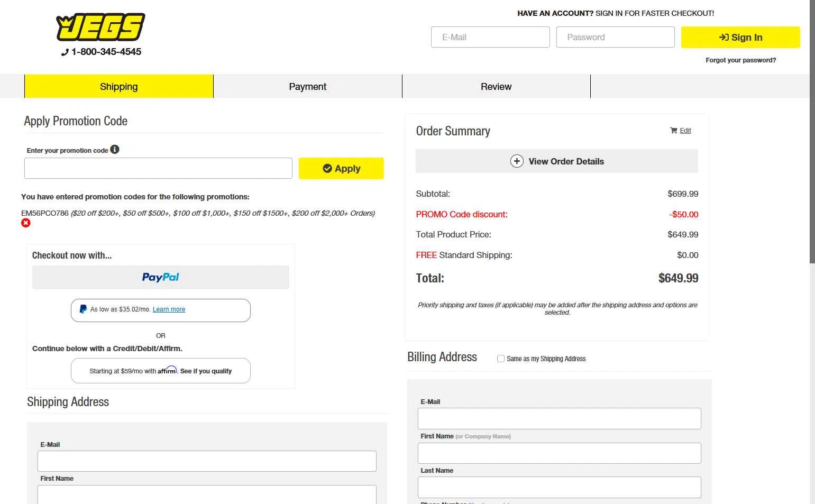Open the Review tab
Viewport: 815px width, 504px height.
pyautogui.click(x=496, y=87)
